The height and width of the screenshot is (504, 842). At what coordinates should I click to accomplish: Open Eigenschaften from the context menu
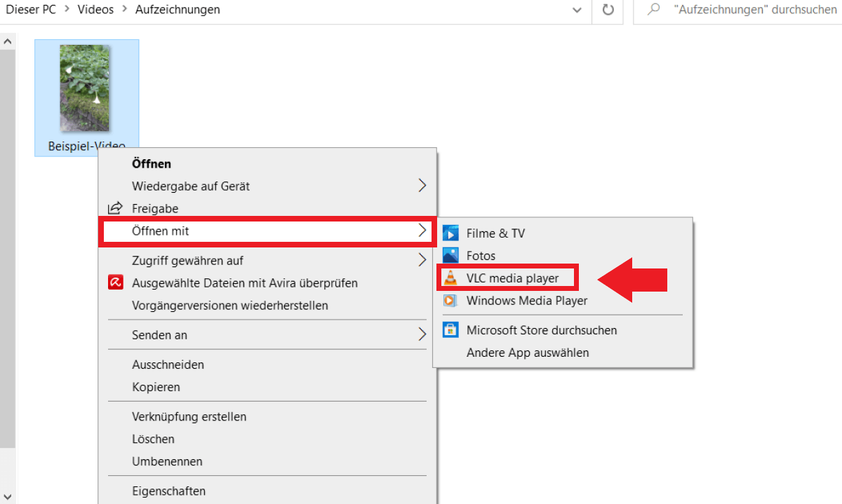point(267,491)
